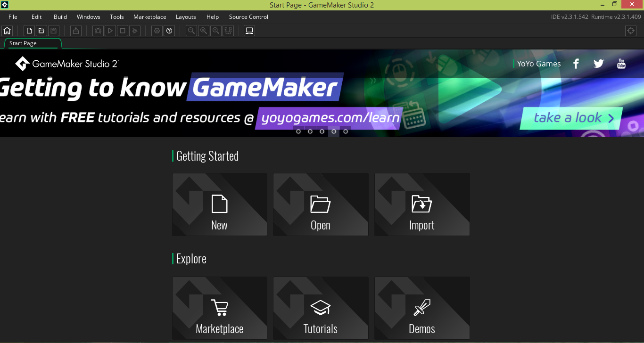The width and height of the screenshot is (644, 343).
Task: Open the Layouts menu
Action: tap(186, 17)
